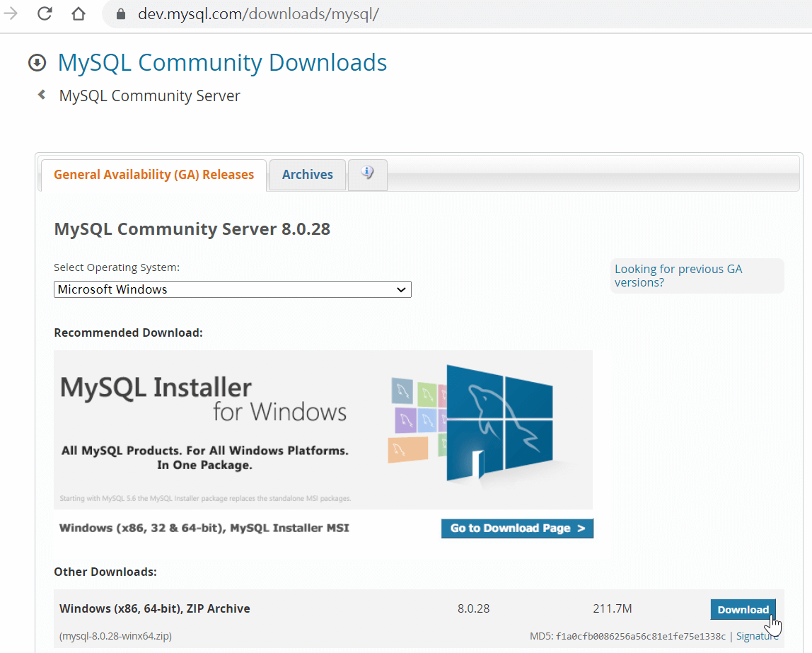Click the Recommended Download label
812x653 pixels.
point(129,333)
